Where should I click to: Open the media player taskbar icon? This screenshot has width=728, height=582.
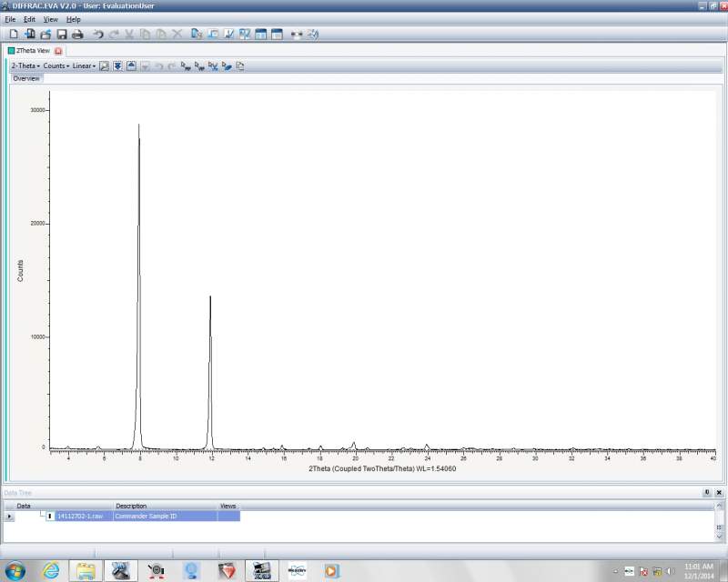pos(332,570)
